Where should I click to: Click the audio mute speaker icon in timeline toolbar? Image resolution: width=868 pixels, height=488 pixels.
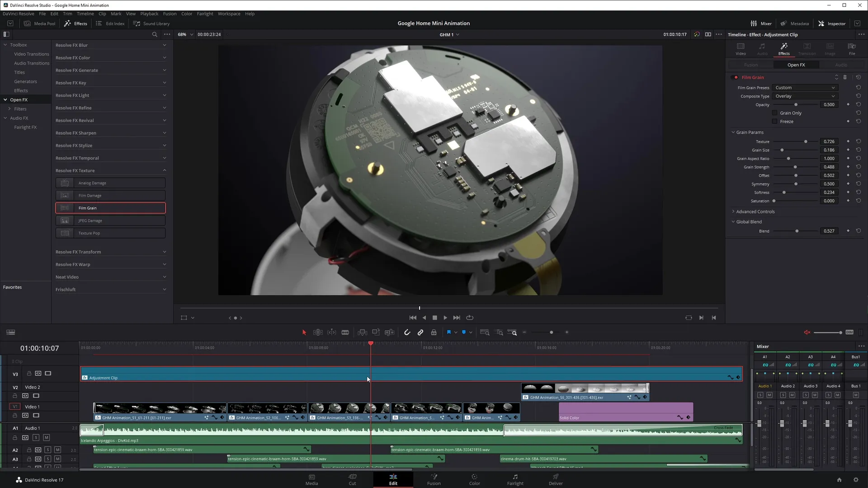click(x=807, y=333)
